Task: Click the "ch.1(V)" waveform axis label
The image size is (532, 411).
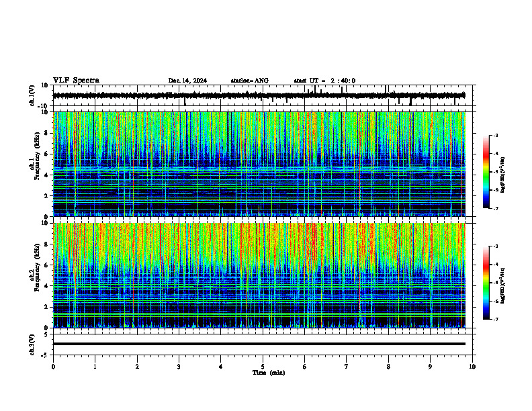Action: point(32,95)
